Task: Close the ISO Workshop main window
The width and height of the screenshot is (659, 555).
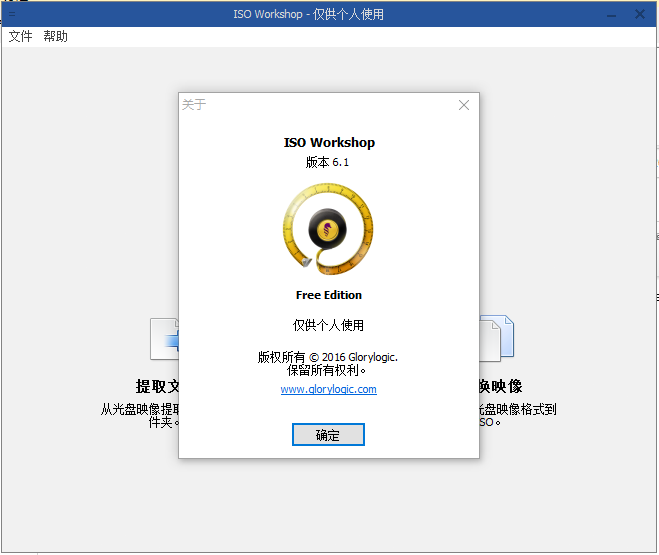Action: pyautogui.click(x=640, y=14)
